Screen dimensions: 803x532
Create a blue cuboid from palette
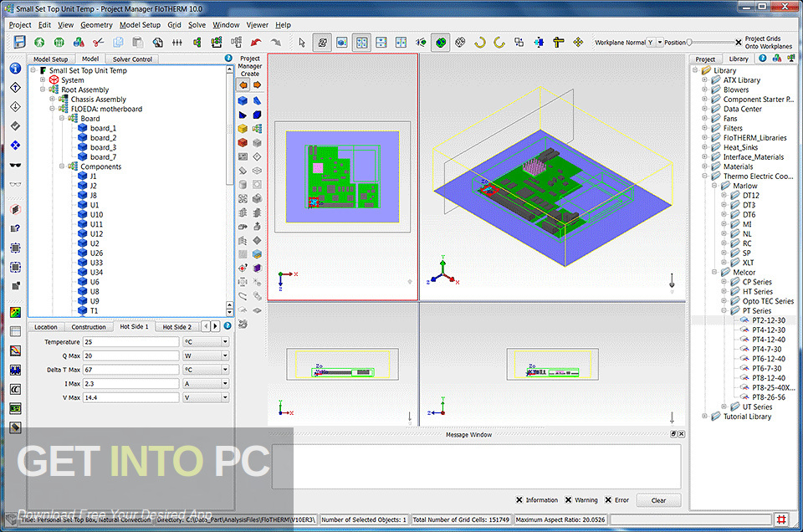243,100
